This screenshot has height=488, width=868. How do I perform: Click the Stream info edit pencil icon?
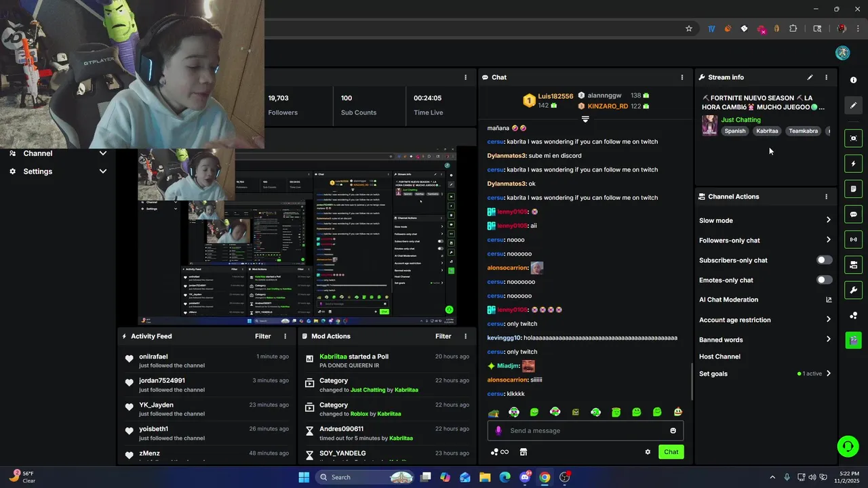810,77
